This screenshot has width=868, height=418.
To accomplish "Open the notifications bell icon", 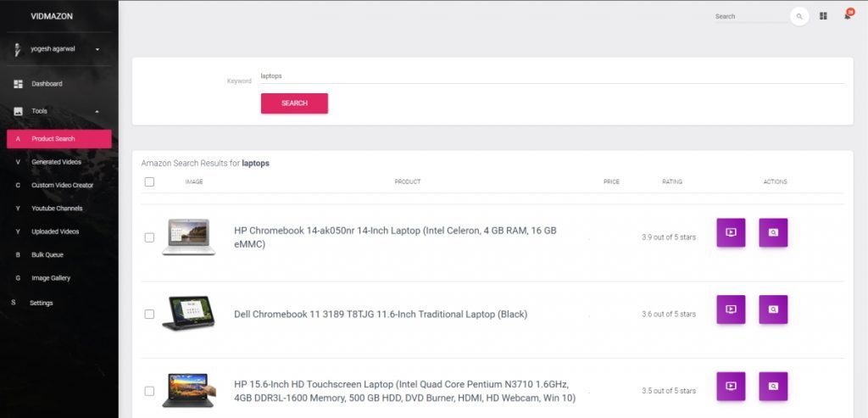I will pyautogui.click(x=847, y=16).
